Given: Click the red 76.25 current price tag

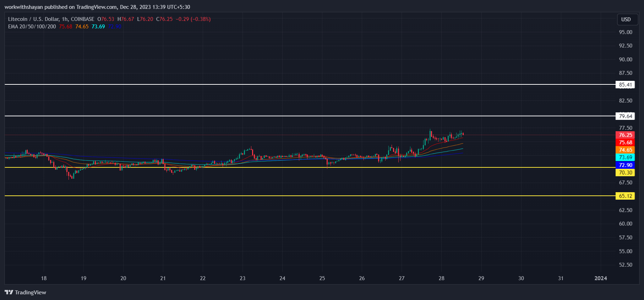Looking at the screenshot, I should tap(625, 135).
